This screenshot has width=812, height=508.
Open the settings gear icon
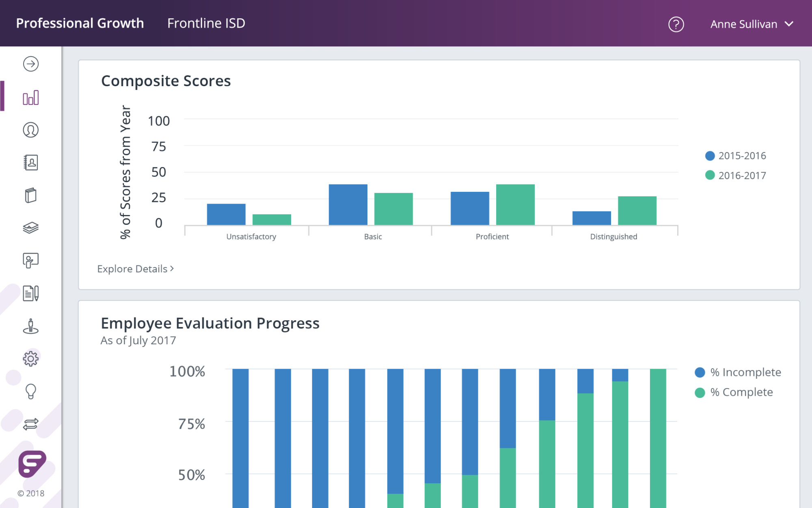pos(31,358)
